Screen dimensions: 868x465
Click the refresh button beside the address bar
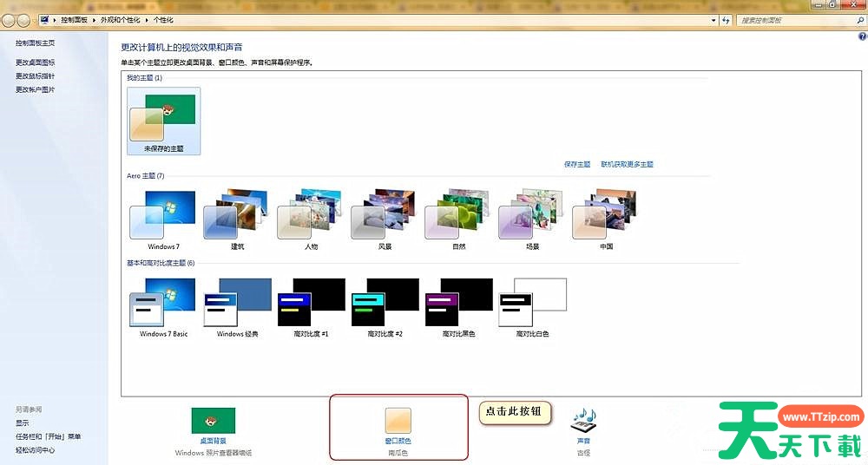pos(726,20)
